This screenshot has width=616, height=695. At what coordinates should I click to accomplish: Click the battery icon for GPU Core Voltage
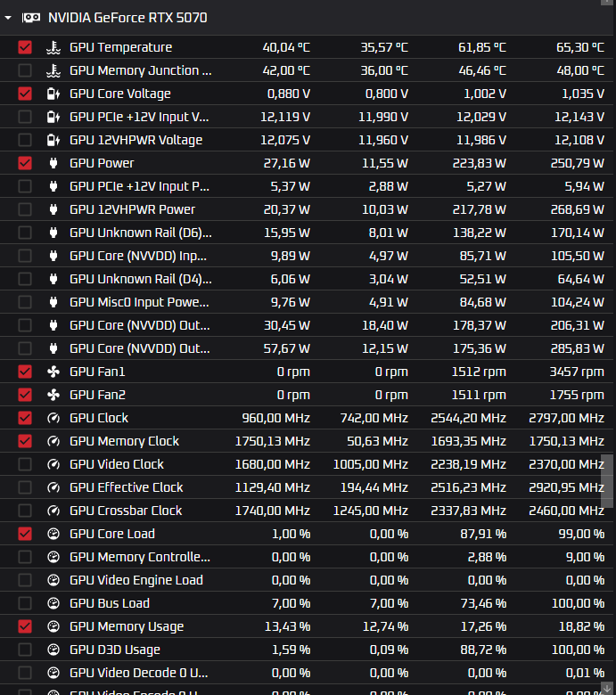[53, 94]
